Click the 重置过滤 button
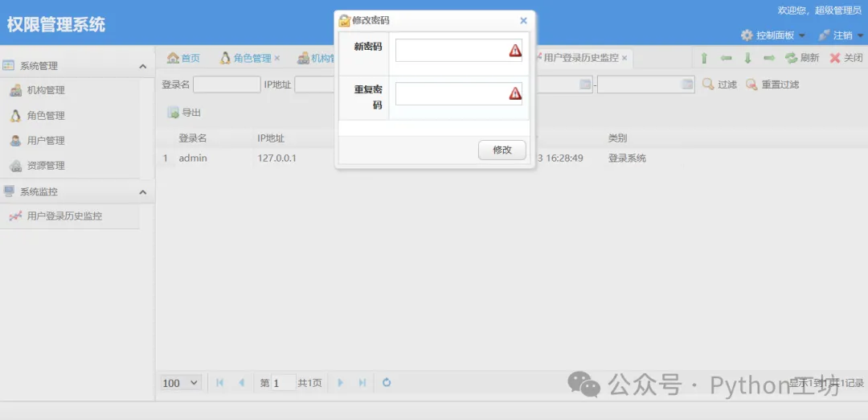 pyautogui.click(x=772, y=84)
